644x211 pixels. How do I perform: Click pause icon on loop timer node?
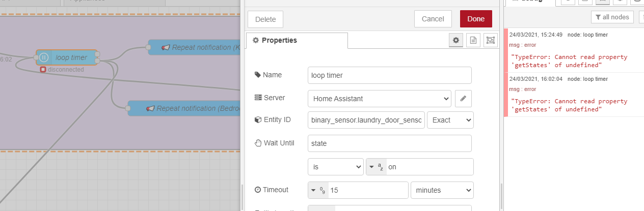point(44,57)
